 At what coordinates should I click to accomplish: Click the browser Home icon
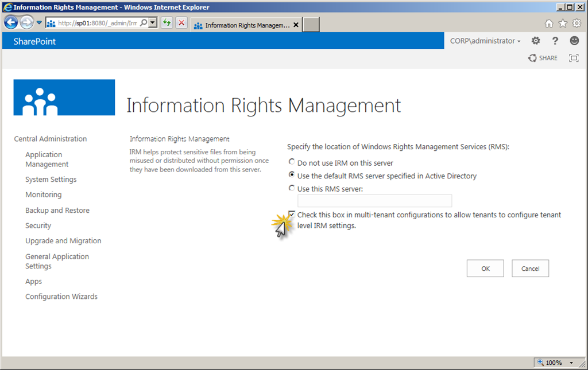[x=549, y=24]
